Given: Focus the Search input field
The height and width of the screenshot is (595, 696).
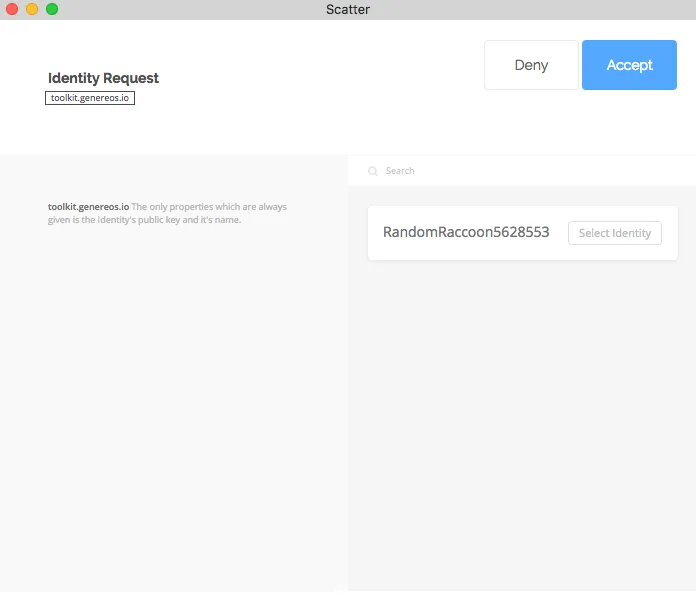Looking at the screenshot, I should [x=522, y=171].
